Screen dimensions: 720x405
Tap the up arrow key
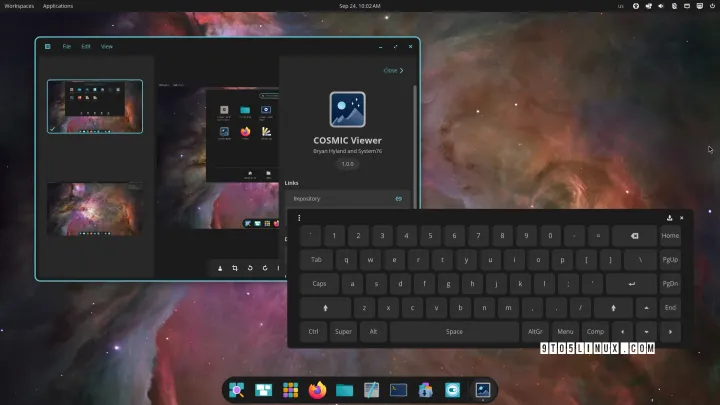[646, 308]
